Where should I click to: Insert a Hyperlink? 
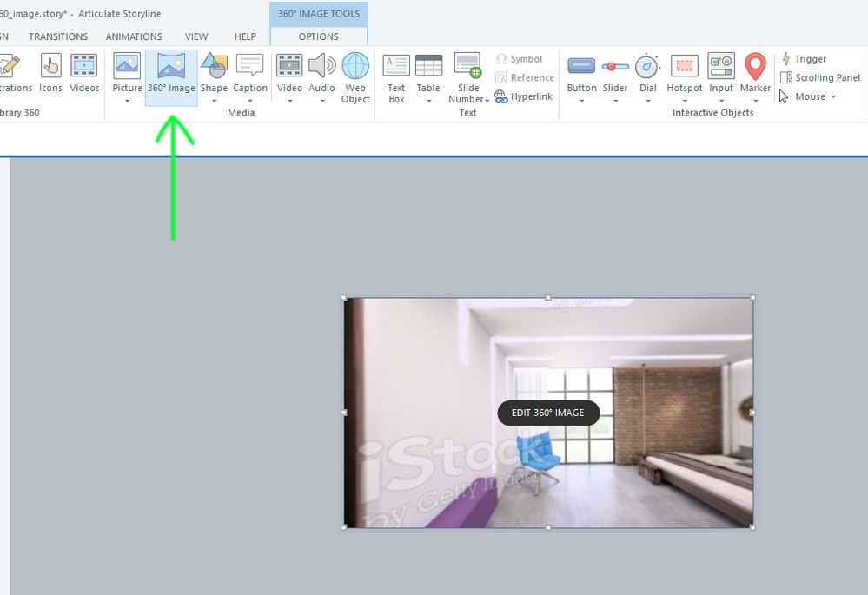[x=524, y=96]
